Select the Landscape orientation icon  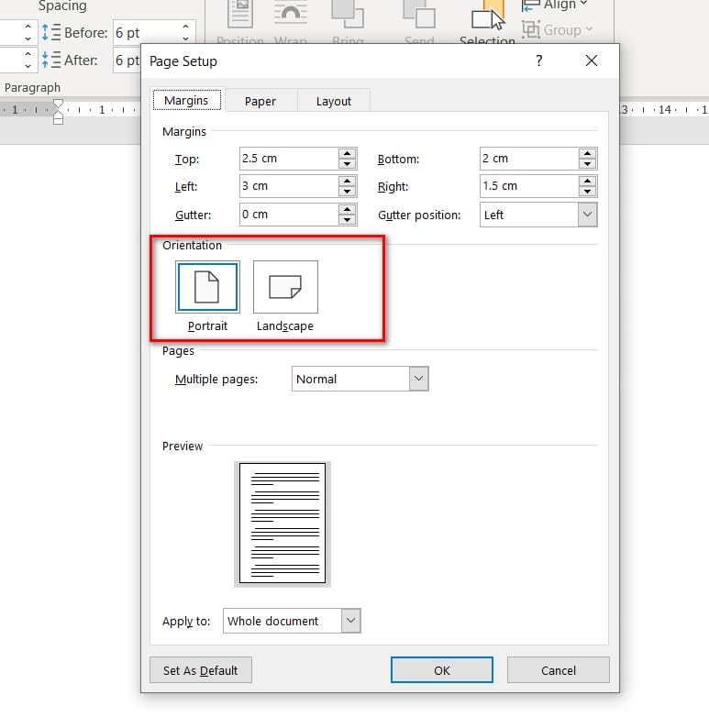(285, 287)
